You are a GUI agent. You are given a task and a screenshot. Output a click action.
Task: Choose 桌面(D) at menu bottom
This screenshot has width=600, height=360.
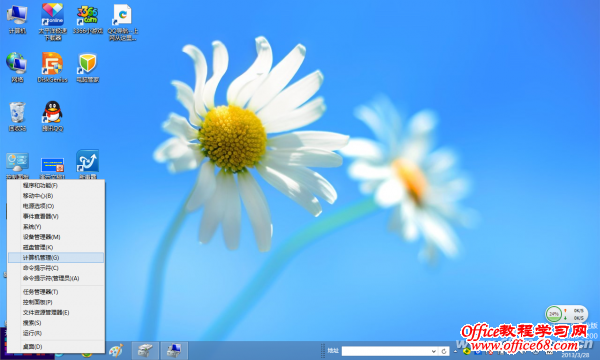[56, 347]
